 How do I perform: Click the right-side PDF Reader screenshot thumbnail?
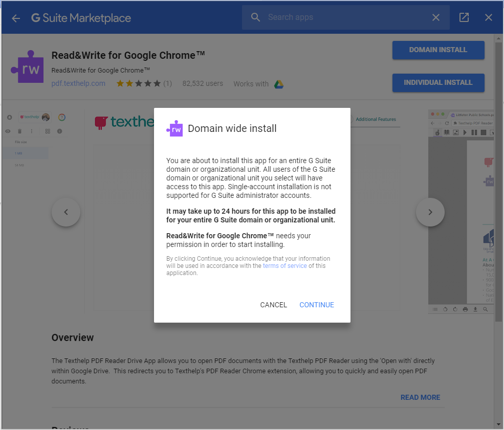coord(461,211)
